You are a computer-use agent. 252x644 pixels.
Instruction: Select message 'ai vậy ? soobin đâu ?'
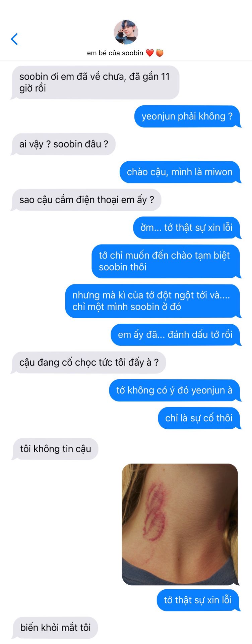64,144
